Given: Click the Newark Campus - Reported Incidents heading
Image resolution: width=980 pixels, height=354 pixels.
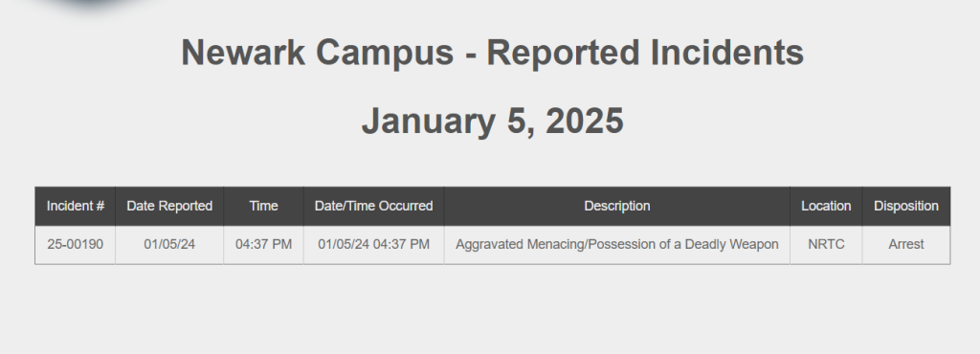Looking at the screenshot, I should (x=493, y=53).
